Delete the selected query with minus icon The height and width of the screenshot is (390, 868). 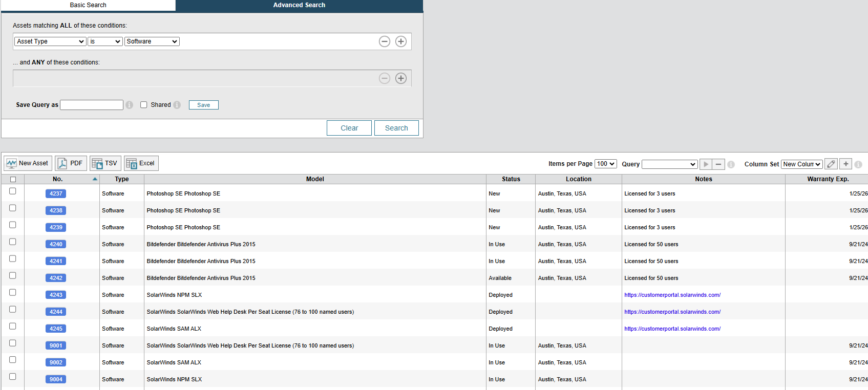(718, 164)
